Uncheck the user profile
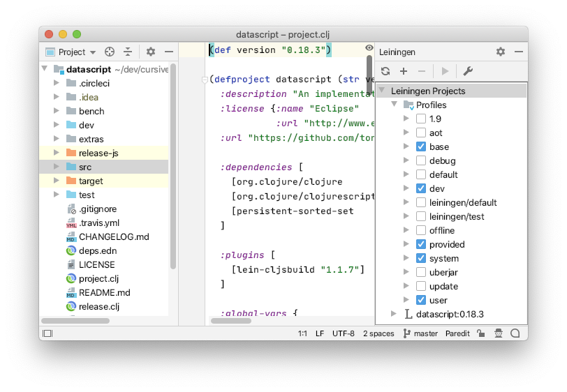The width and height of the screenshot is (567, 392). pyautogui.click(x=421, y=300)
